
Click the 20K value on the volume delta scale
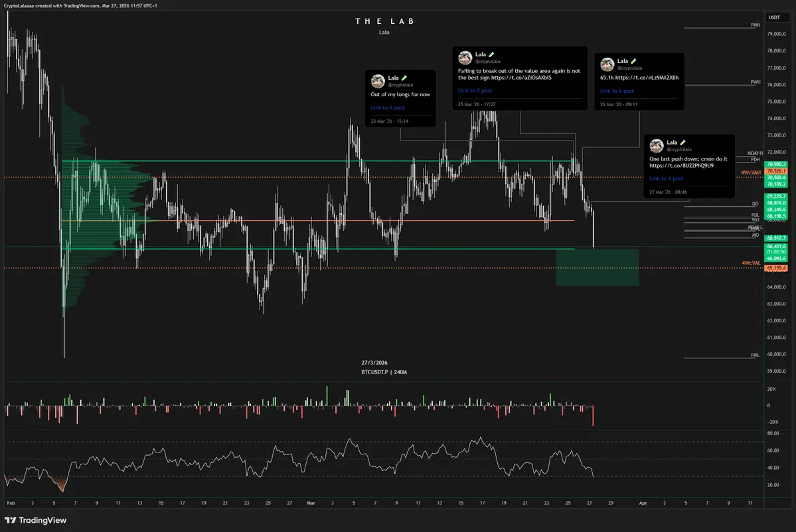pyautogui.click(x=771, y=389)
